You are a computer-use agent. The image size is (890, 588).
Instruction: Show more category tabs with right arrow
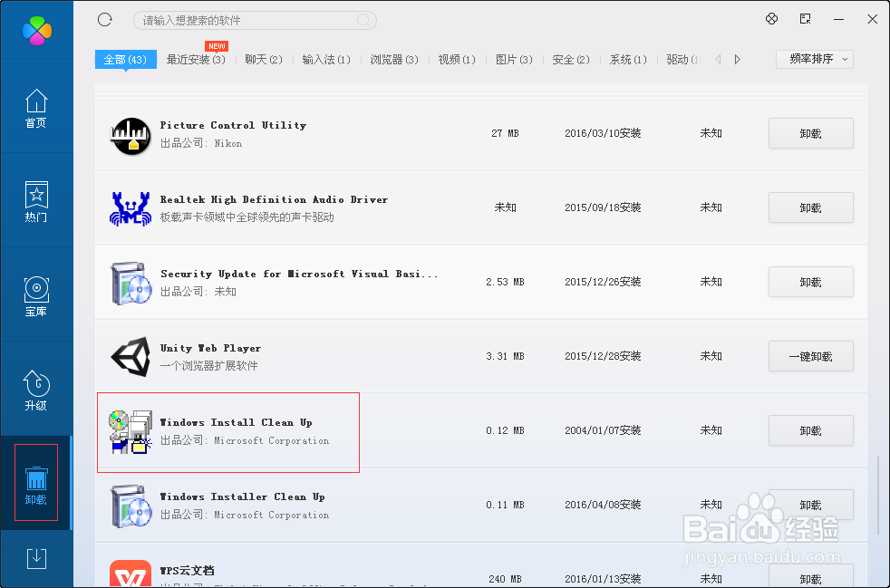pyautogui.click(x=738, y=59)
